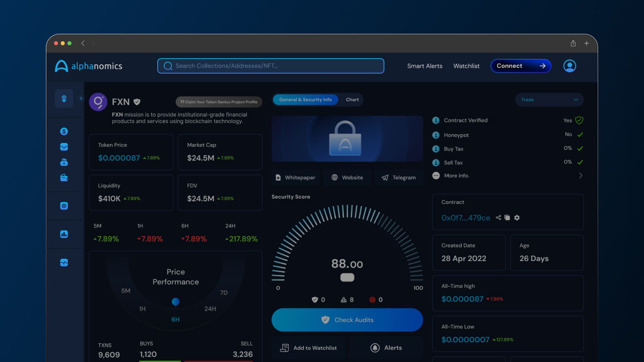Open the wallet sidebar icon
The image size is (644, 362).
click(x=64, y=178)
